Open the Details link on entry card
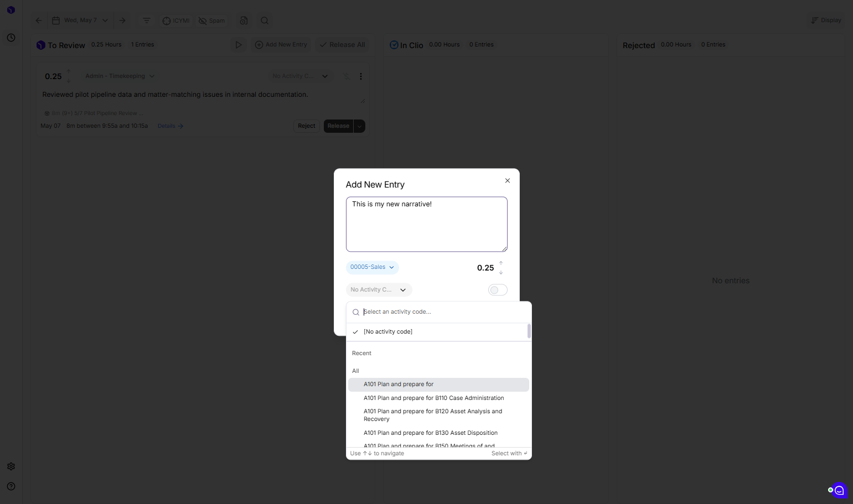Viewport: 853px width, 504px height. pyautogui.click(x=170, y=126)
